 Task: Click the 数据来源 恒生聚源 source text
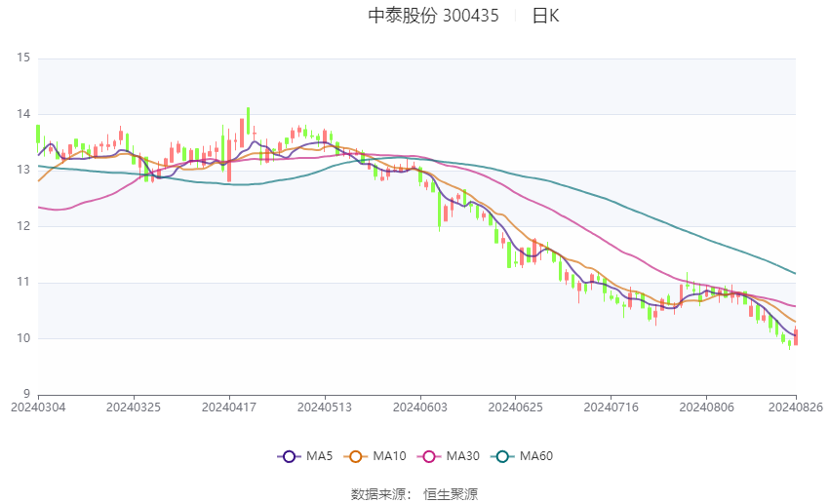click(x=414, y=494)
